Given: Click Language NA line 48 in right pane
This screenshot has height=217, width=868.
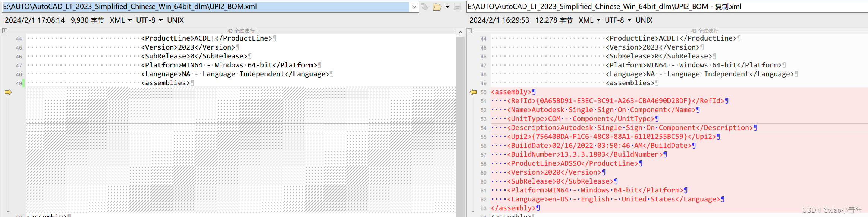Looking at the screenshot, I should pos(700,74).
